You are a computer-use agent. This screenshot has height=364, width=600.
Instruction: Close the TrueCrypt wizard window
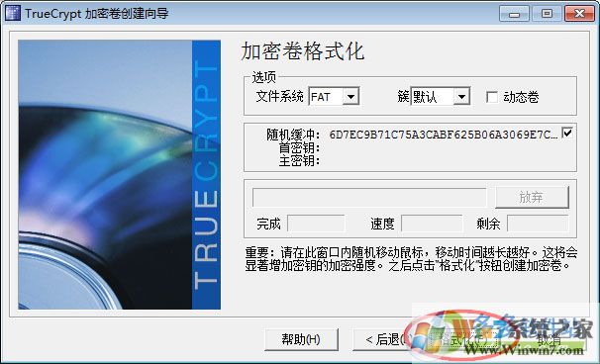coord(579,14)
